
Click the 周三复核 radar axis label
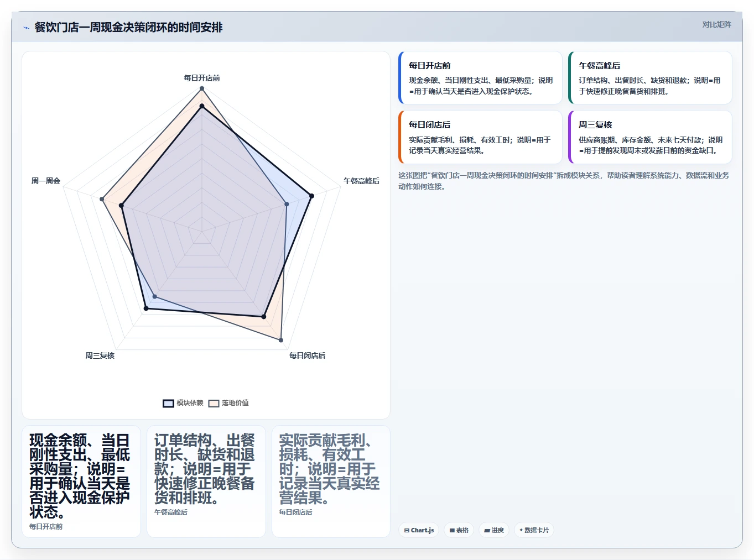pos(100,355)
